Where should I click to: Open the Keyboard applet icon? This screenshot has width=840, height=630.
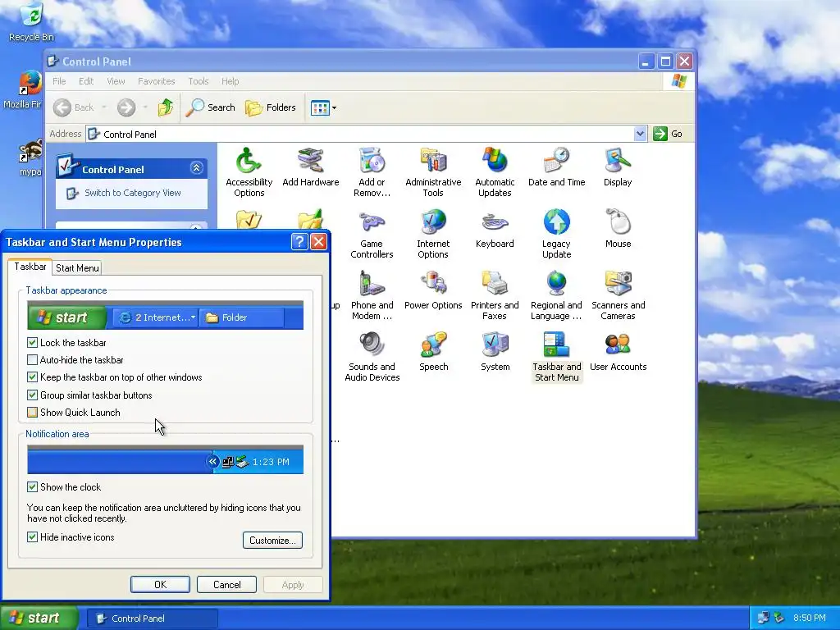(495, 230)
